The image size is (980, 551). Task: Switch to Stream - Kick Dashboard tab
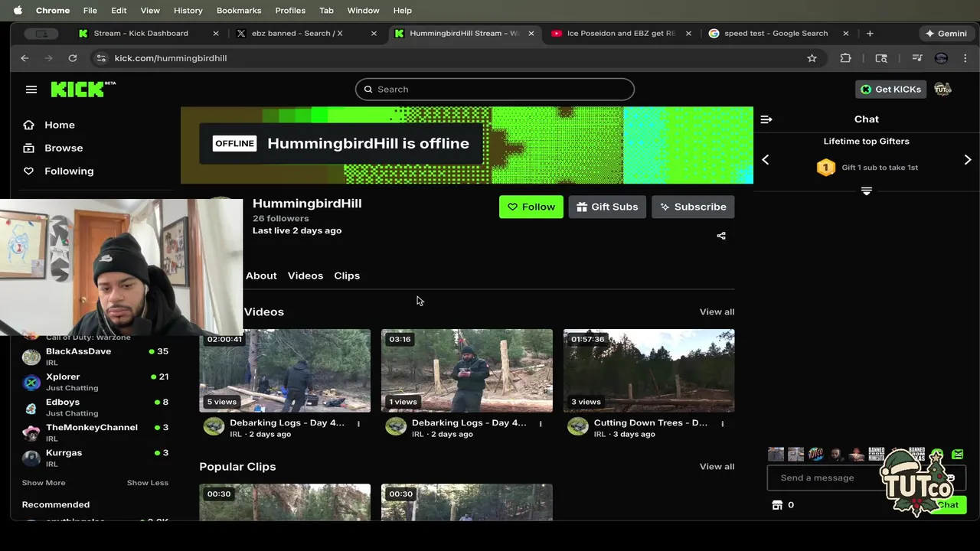pos(149,34)
